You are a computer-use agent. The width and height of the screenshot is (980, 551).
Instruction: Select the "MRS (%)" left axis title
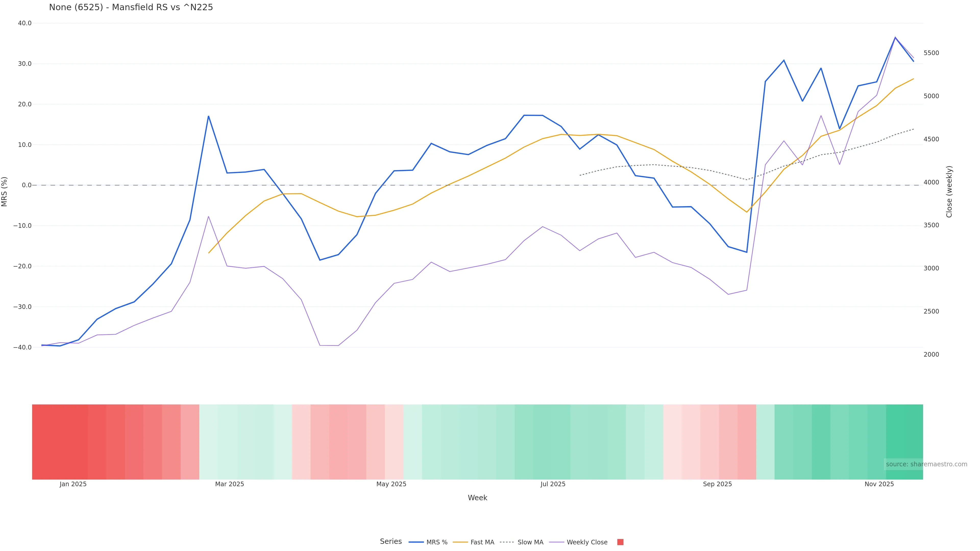(5, 192)
